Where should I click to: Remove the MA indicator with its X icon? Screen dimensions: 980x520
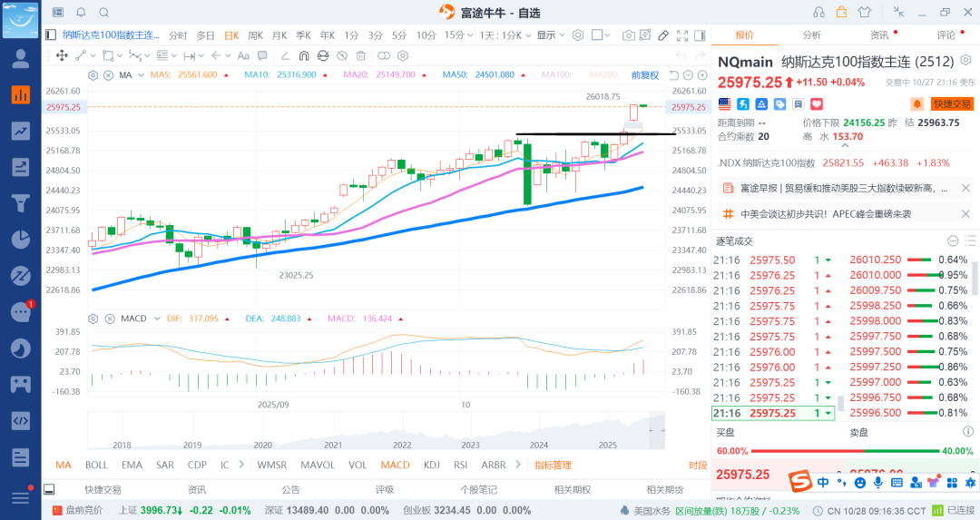point(108,75)
